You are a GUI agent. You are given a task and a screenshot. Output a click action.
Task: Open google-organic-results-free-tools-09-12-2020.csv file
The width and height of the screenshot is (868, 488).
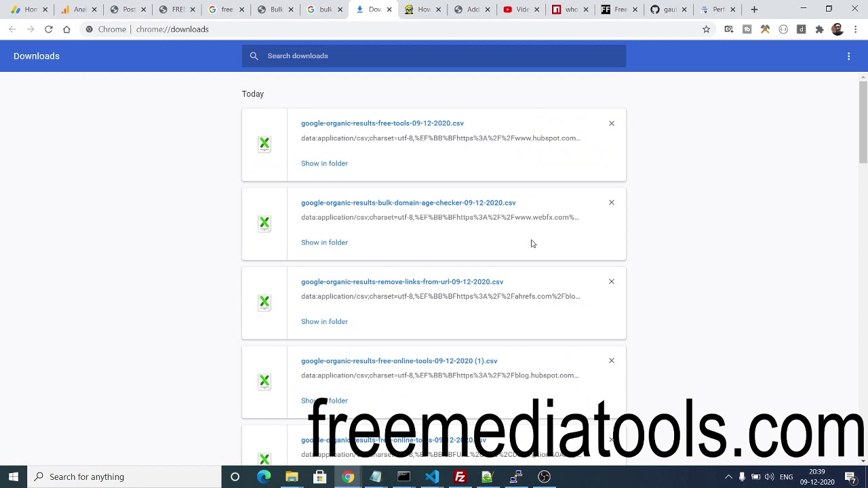(382, 123)
